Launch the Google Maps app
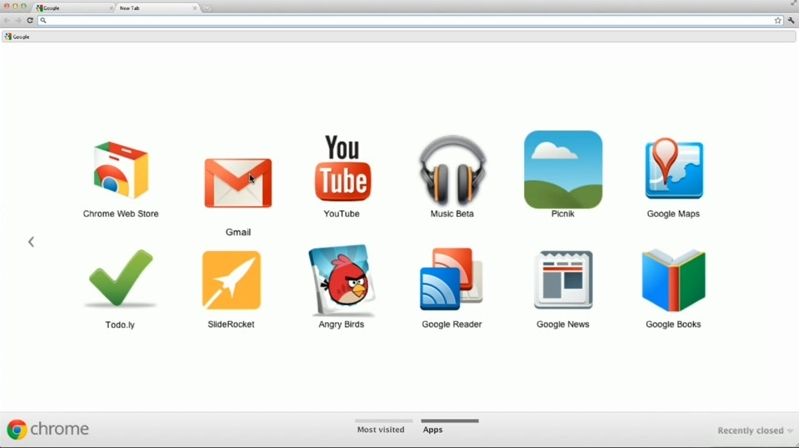This screenshot has height=448, width=799. coord(674,169)
